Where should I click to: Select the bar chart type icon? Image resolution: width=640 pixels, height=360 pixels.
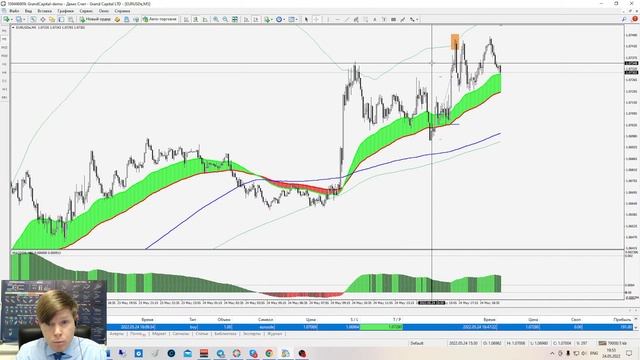186,19
